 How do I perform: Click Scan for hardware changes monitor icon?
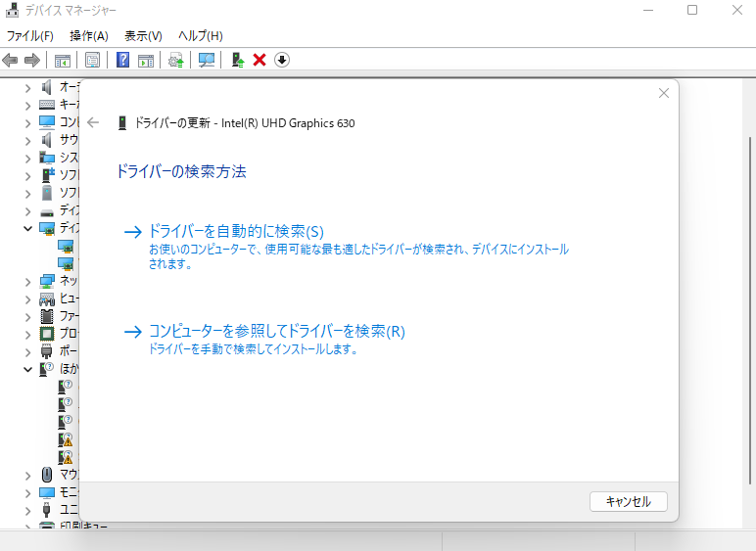pos(207,60)
